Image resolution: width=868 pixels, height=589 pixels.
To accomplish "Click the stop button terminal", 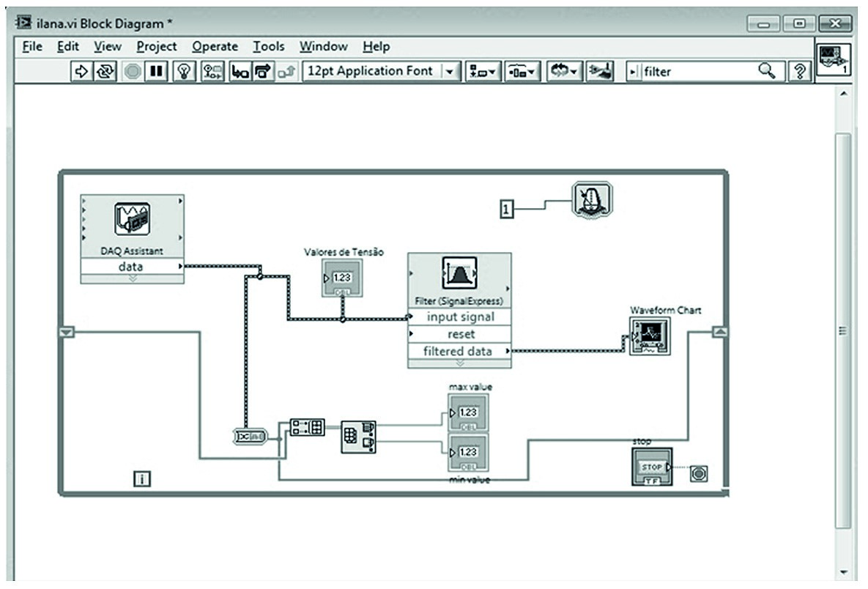I will [651, 467].
